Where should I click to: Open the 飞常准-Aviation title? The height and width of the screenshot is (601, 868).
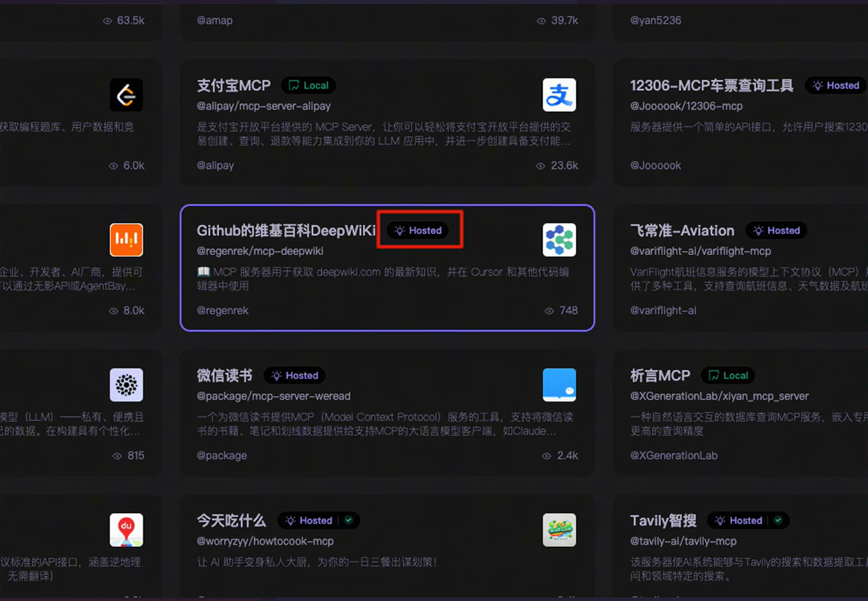tap(682, 231)
